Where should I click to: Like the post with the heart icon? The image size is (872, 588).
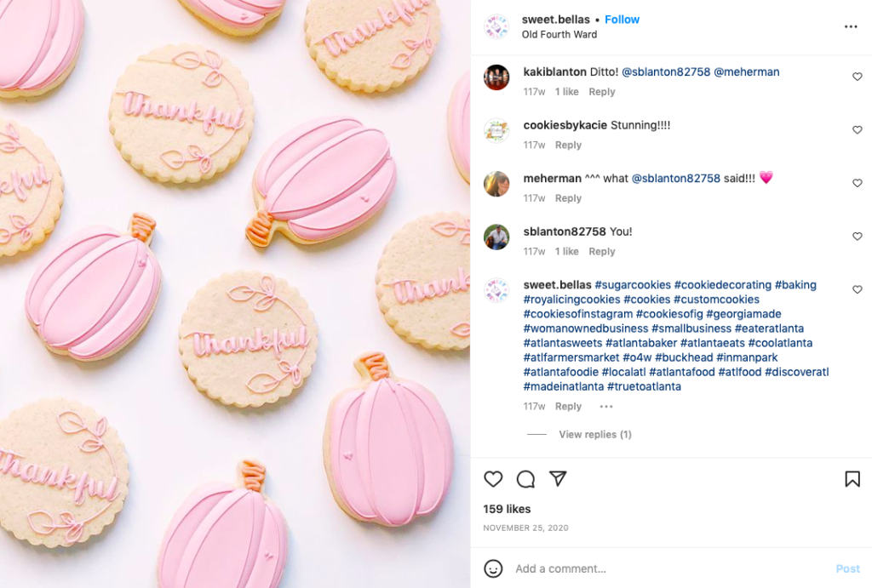point(493,479)
